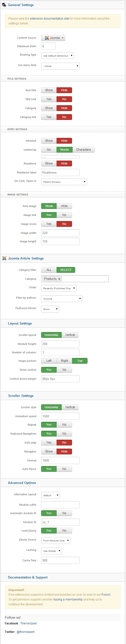Open the On Click, Open in dropdown

[64, 182]
